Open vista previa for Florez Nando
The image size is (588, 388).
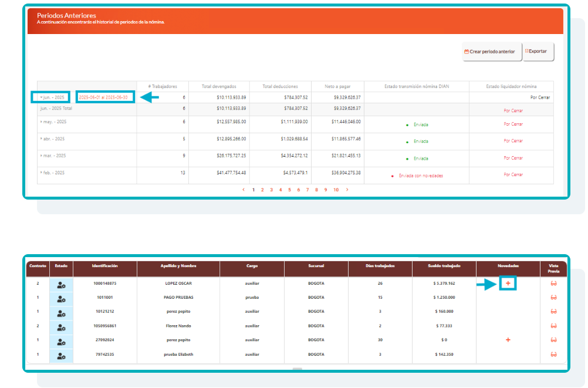[x=553, y=326]
